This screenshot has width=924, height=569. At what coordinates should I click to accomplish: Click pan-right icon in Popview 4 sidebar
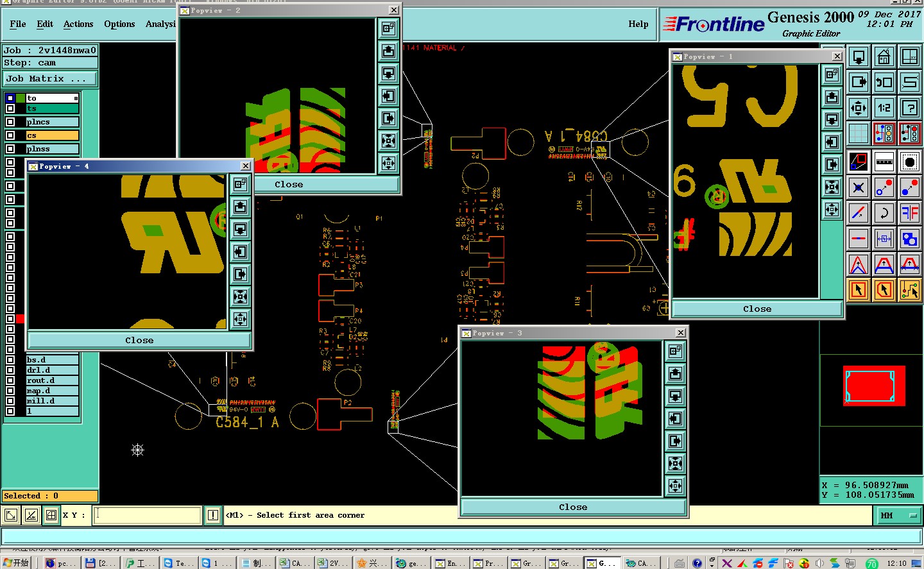[240, 274]
